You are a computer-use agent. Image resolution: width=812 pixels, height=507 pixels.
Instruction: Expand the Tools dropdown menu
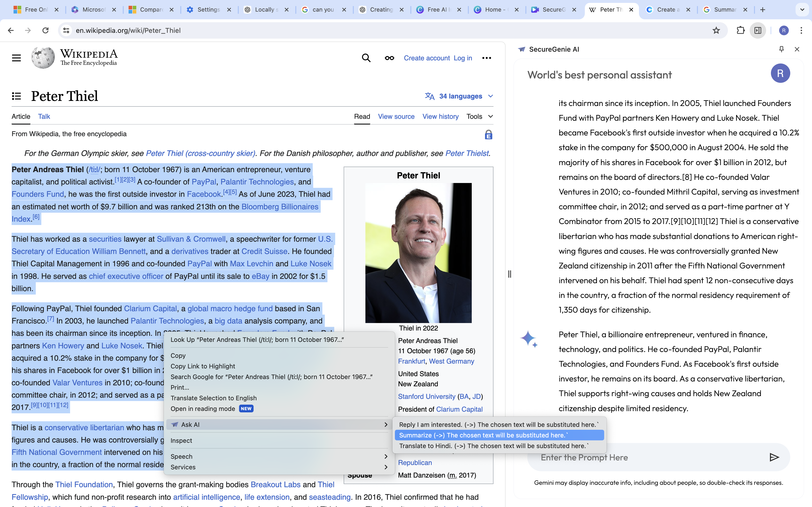479,116
